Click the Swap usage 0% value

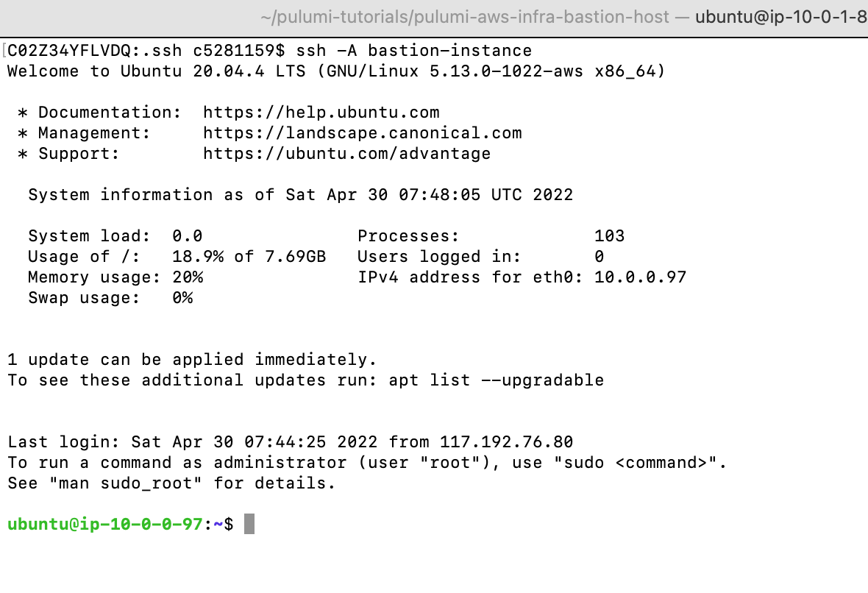(182, 298)
